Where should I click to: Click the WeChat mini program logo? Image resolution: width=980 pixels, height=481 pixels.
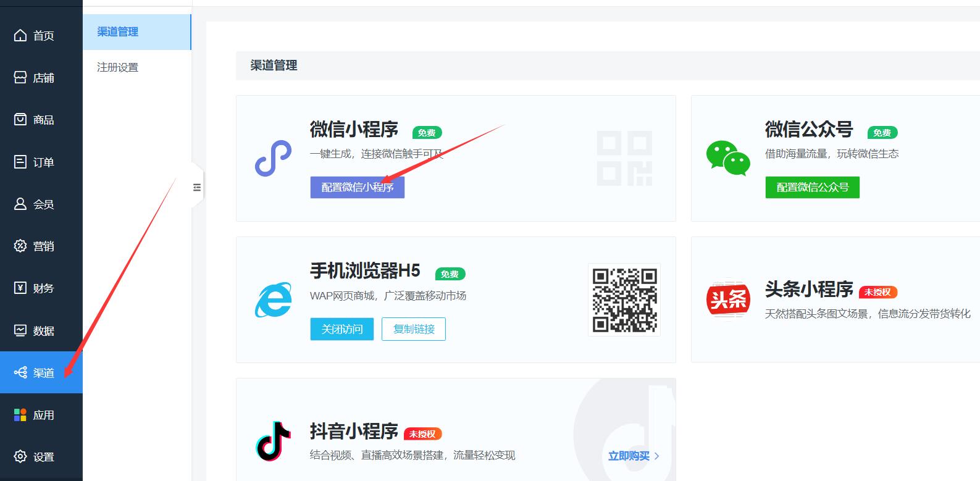coord(273,158)
